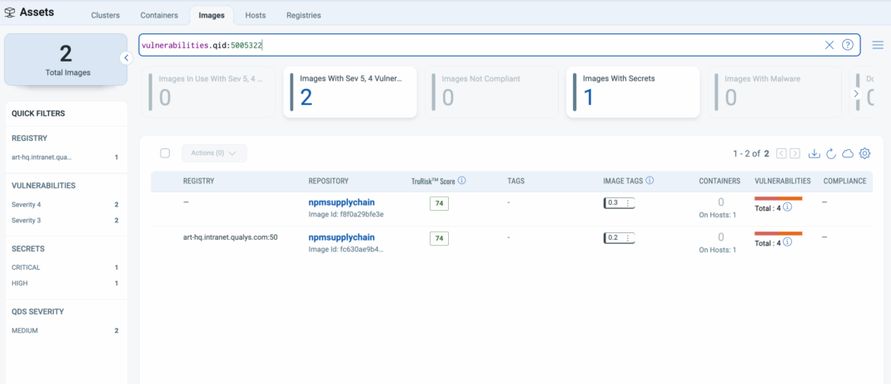Image resolution: width=891 pixels, height=384 pixels.
Task: Show TruRisk Score column info icon
Action: coord(461,181)
